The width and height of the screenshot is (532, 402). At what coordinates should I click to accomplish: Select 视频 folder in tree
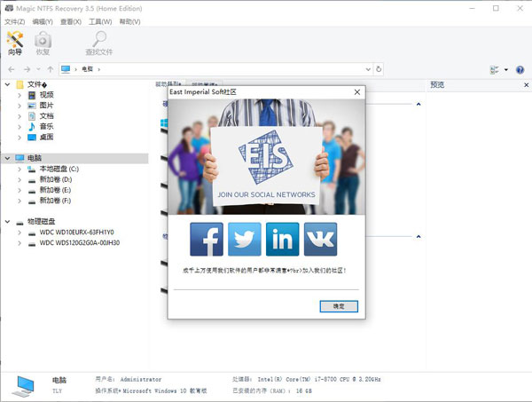click(46, 95)
